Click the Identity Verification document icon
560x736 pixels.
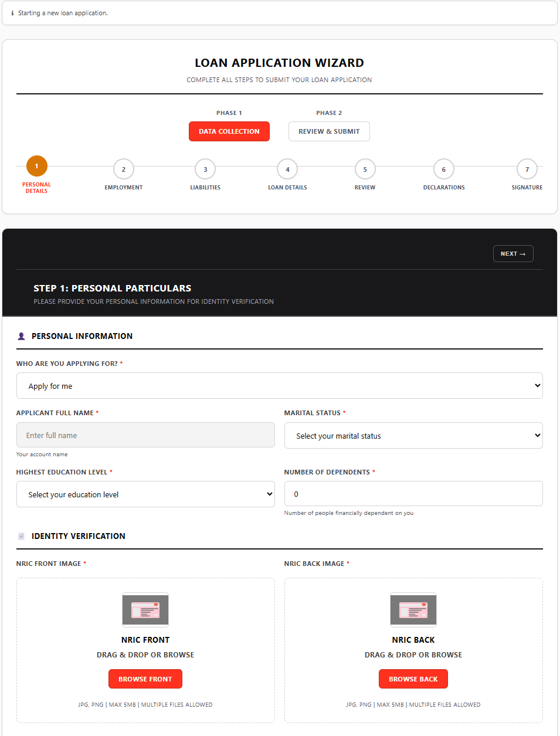22,535
